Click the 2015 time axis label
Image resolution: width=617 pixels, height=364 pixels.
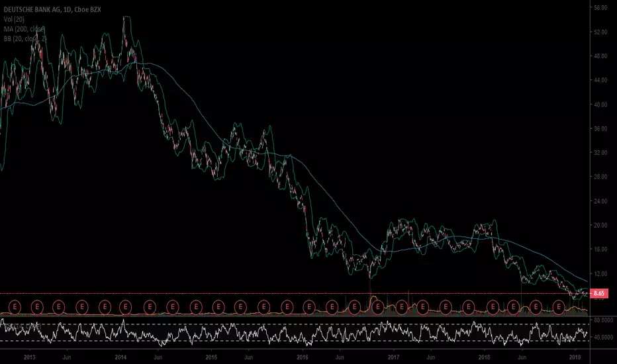pos(211,357)
